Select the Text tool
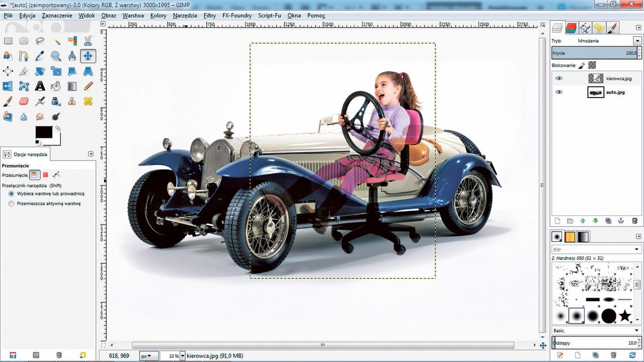The width and height of the screenshot is (644, 362). pos(40,86)
